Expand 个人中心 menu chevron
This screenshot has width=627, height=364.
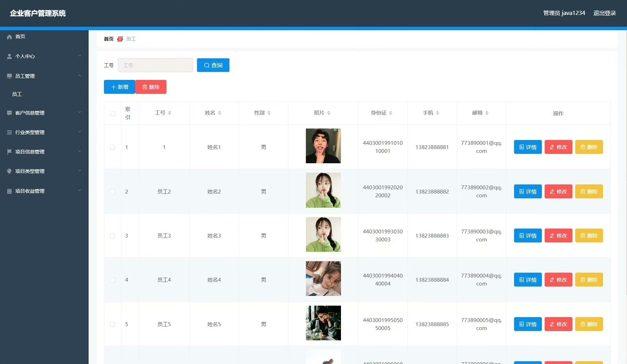point(80,56)
